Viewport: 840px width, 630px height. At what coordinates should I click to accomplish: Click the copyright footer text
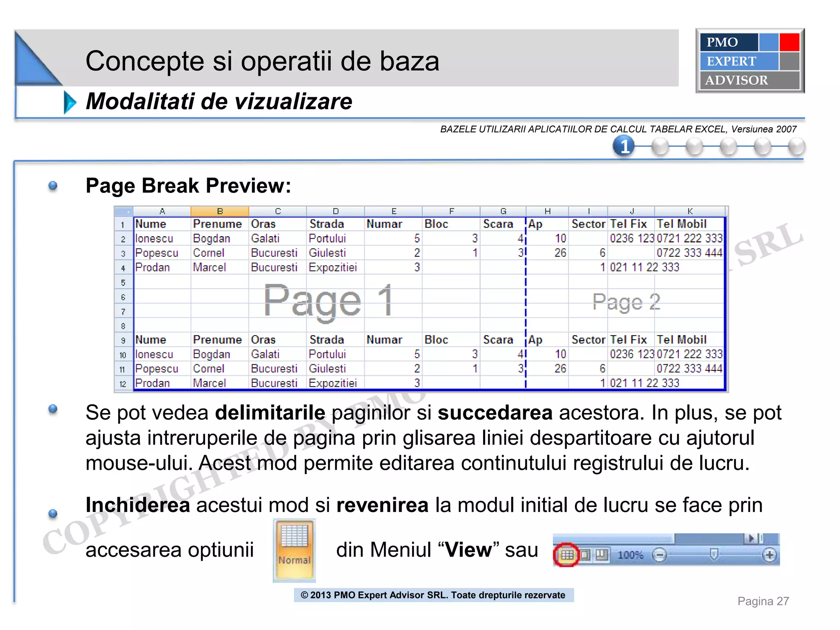[x=433, y=595]
